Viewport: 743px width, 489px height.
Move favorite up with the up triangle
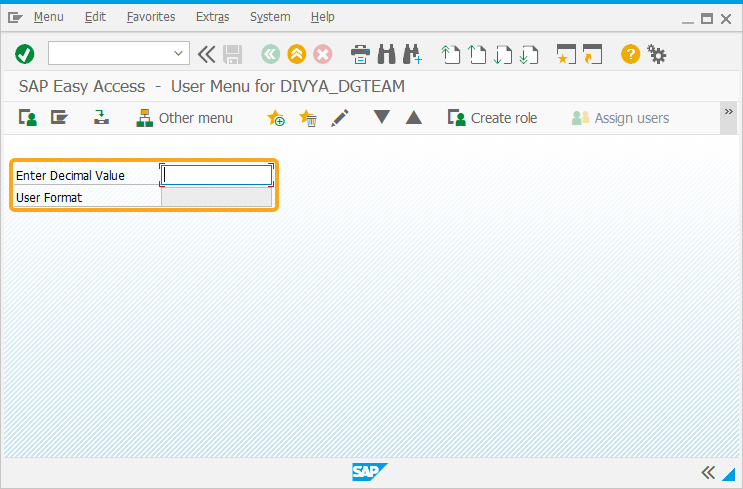tap(414, 117)
